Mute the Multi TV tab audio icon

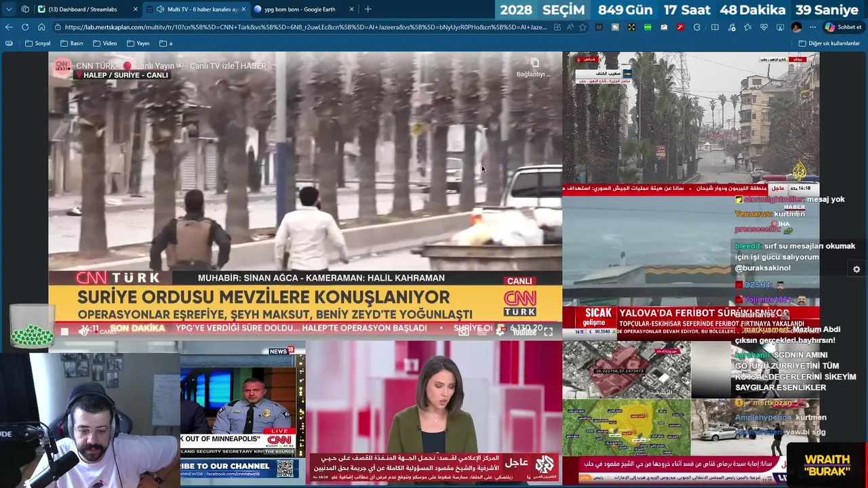(160, 9)
